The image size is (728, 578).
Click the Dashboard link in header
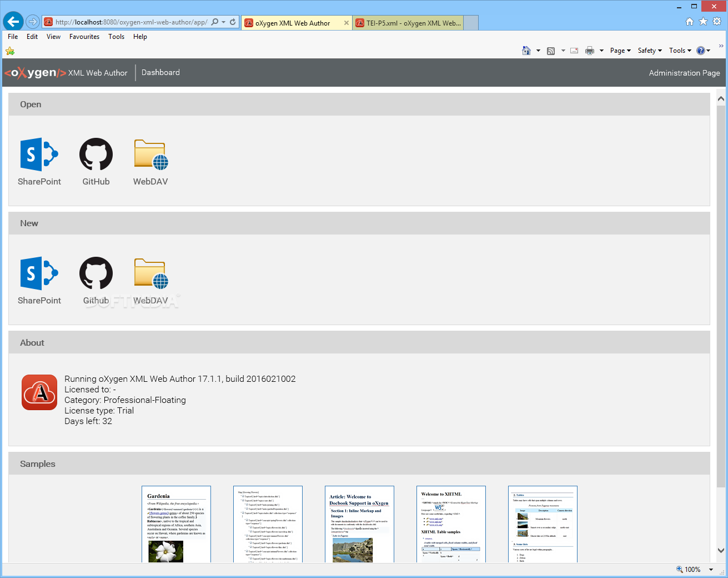click(160, 72)
